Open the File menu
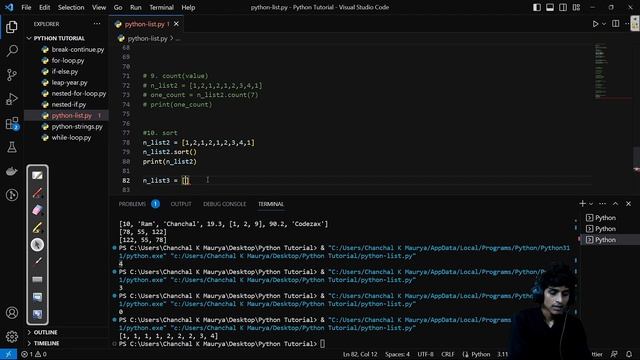This screenshot has width=640, height=360. tap(26, 7)
